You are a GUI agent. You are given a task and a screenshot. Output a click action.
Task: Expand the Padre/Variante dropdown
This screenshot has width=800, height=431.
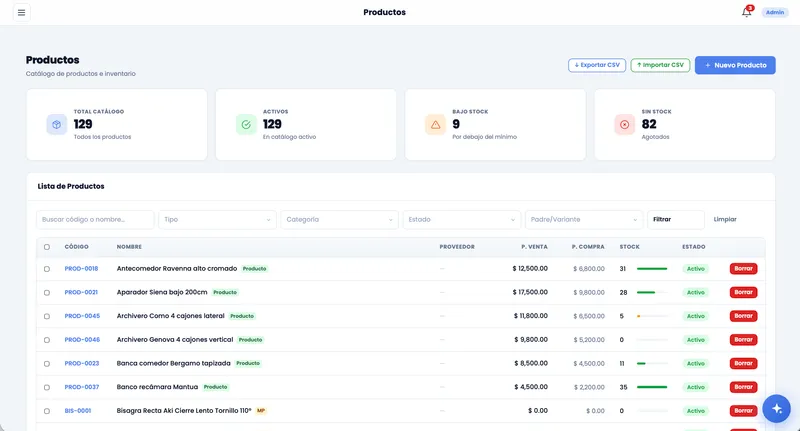(584, 219)
